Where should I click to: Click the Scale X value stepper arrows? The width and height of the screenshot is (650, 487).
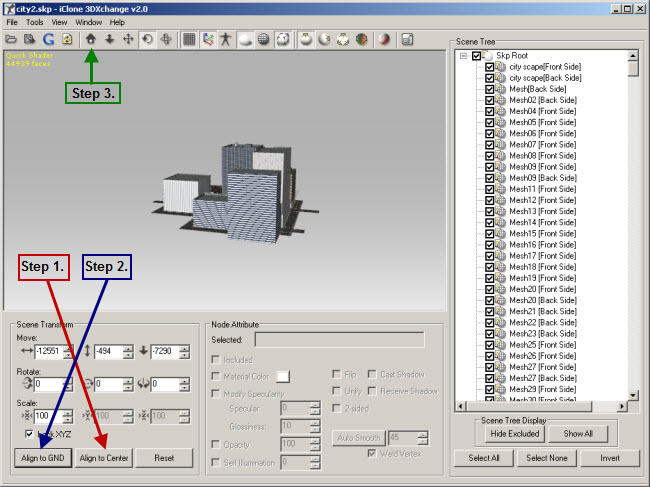[x=68, y=416]
